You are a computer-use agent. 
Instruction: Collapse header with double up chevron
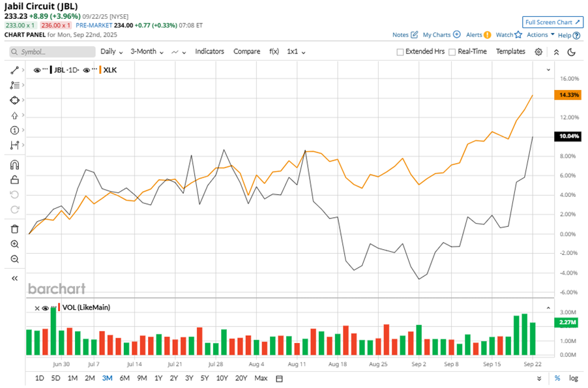pos(556,52)
